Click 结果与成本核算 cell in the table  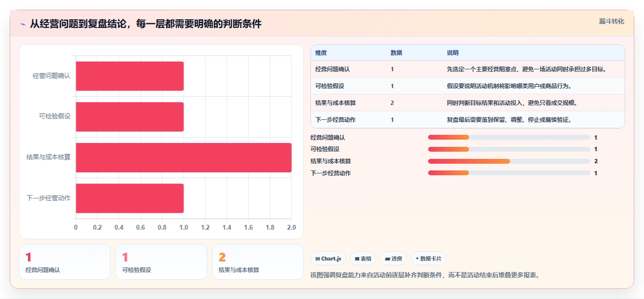(335, 103)
